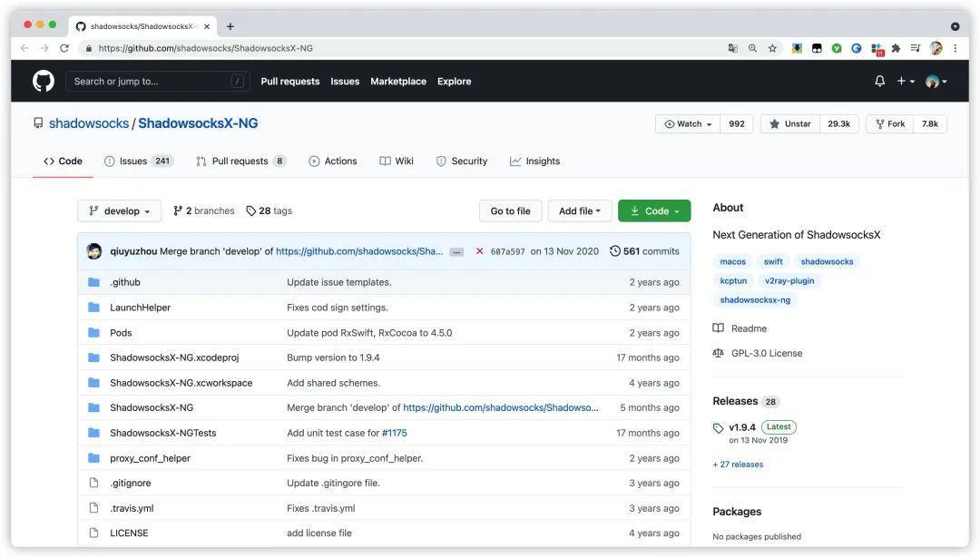Click the failed status X icon
Image resolution: width=980 pixels, height=558 pixels.
tap(479, 251)
